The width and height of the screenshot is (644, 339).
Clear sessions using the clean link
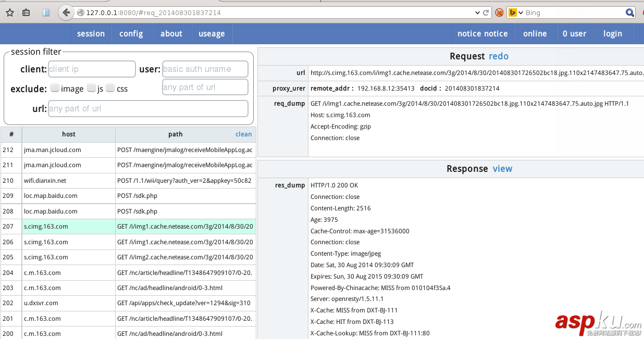(243, 134)
